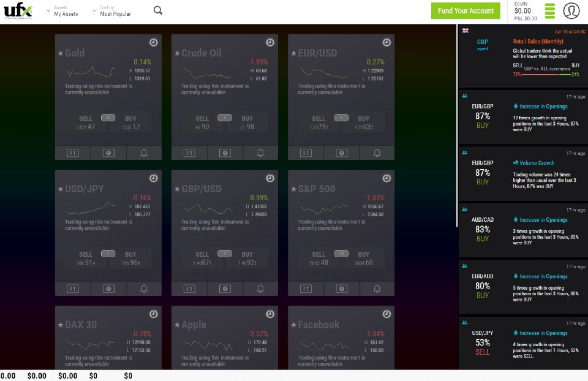Image resolution: width=588 pixels, height=381 pixels.
Task: Open the Retail Sales (Monthly) GBP event
Action: click(538, 42)
